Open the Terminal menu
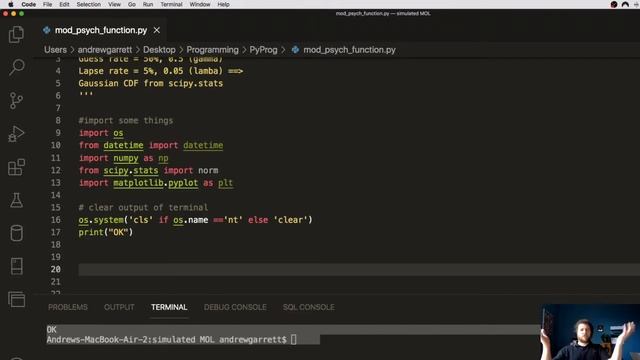640x360 pixels. 171,4
